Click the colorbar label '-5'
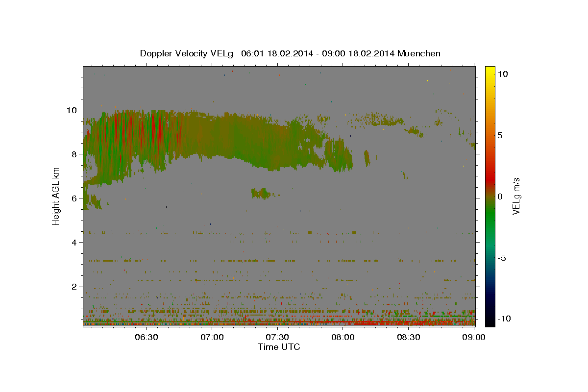588x392 pixels. [x=502, y=258]
